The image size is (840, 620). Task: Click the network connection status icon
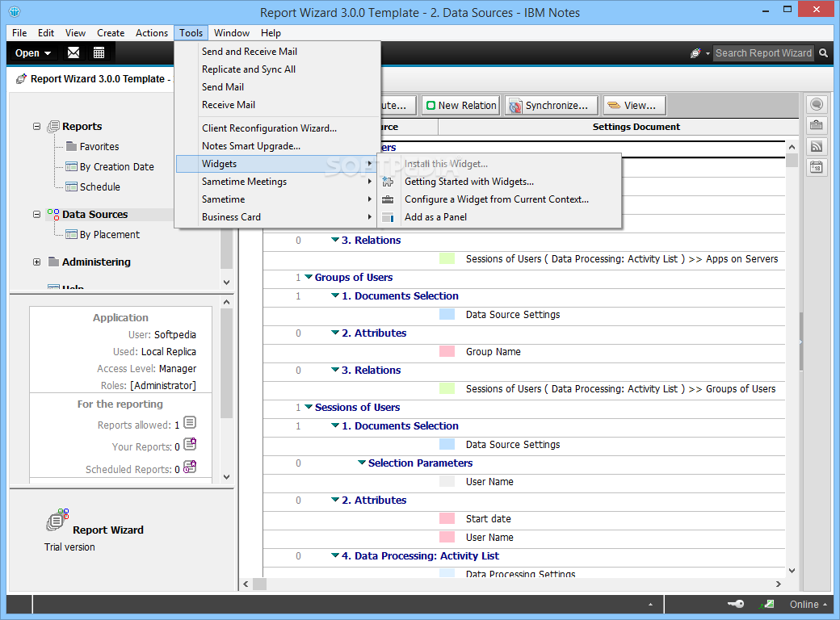coord(766,604)
